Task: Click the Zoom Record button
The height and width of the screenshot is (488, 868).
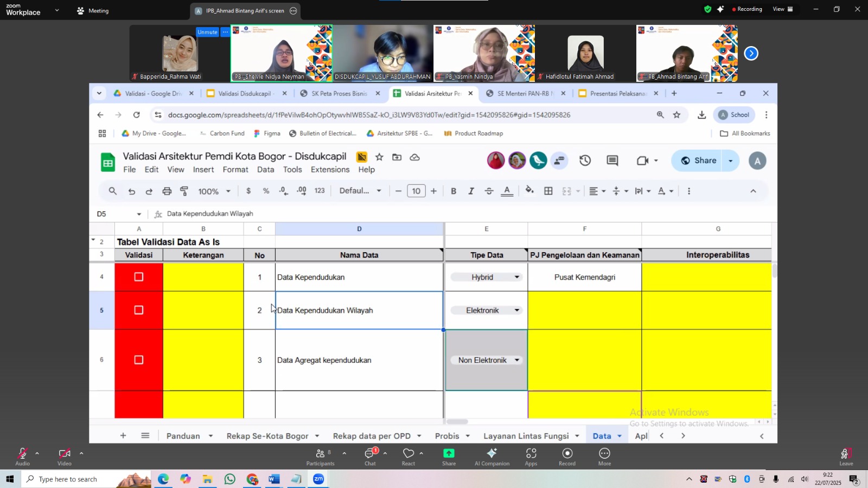Action: tap(567, 456)
